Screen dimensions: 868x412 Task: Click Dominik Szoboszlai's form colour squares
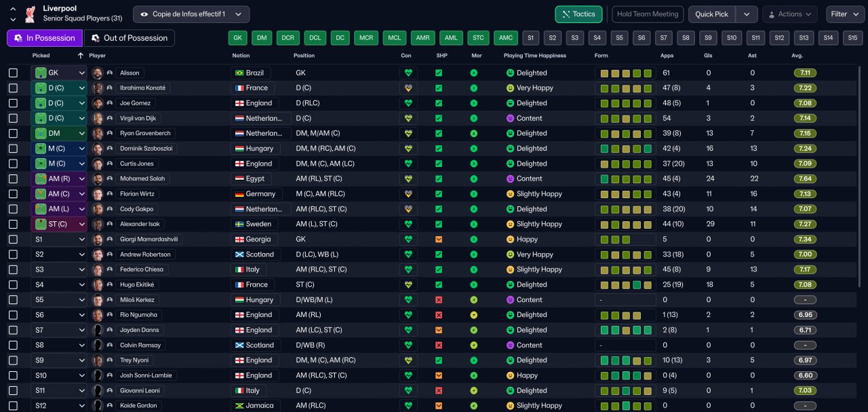click(x=625, y=149)
